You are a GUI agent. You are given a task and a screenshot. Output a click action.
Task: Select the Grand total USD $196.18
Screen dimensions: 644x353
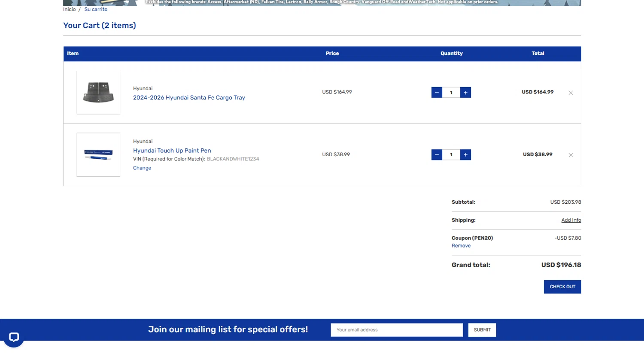point(561,265)
